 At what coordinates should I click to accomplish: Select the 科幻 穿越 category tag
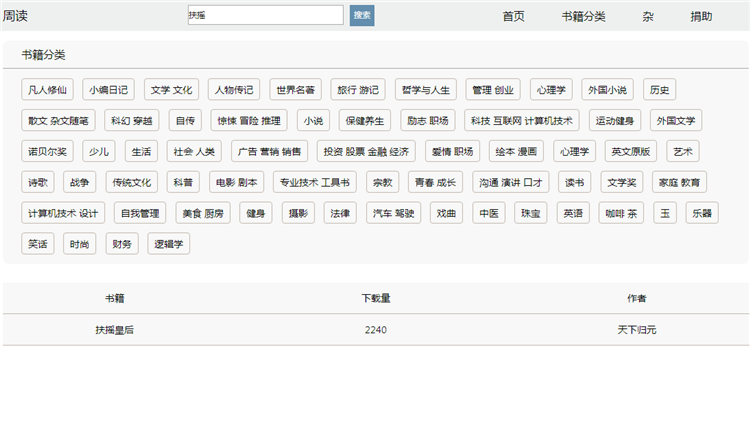click(132, 121)
